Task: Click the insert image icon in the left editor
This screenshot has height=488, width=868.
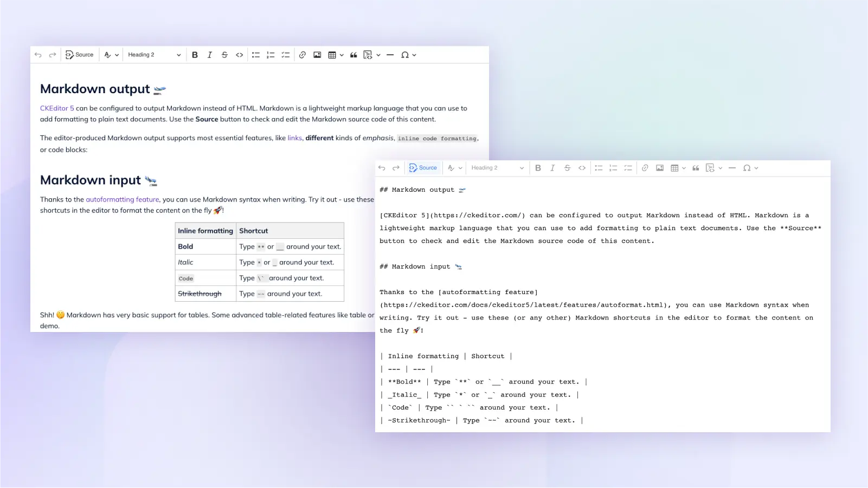Action: tap(317, 55)
